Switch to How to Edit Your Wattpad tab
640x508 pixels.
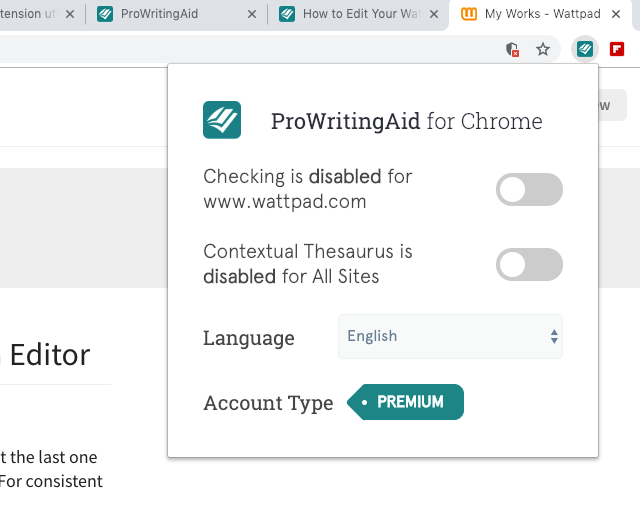pyautogui.click(x=358, y=14)
